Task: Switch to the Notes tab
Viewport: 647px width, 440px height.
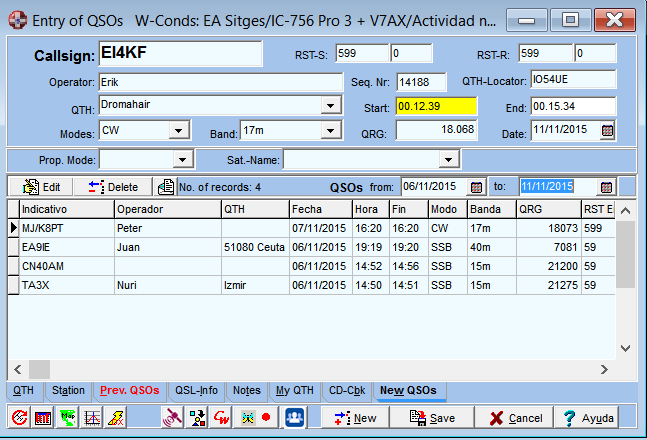Action: (x=247, y=390)
